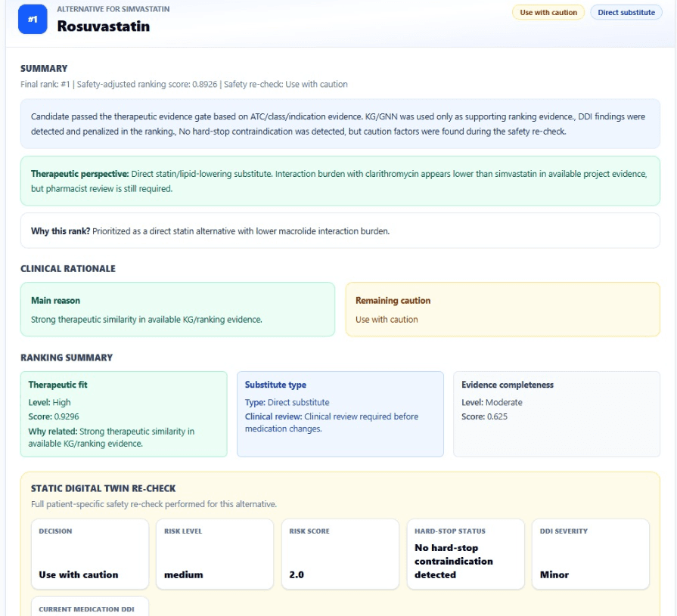Select the DDI SEVERITY Minor tile
The width and height of the screenshot is (677, 616).
pyautogui.click(x=591, y=554)
